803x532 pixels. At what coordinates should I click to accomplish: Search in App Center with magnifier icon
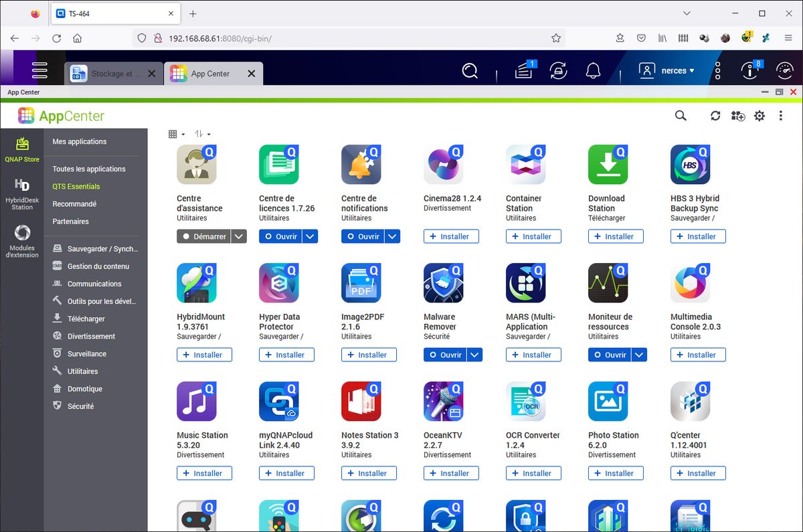click(681, 116)
